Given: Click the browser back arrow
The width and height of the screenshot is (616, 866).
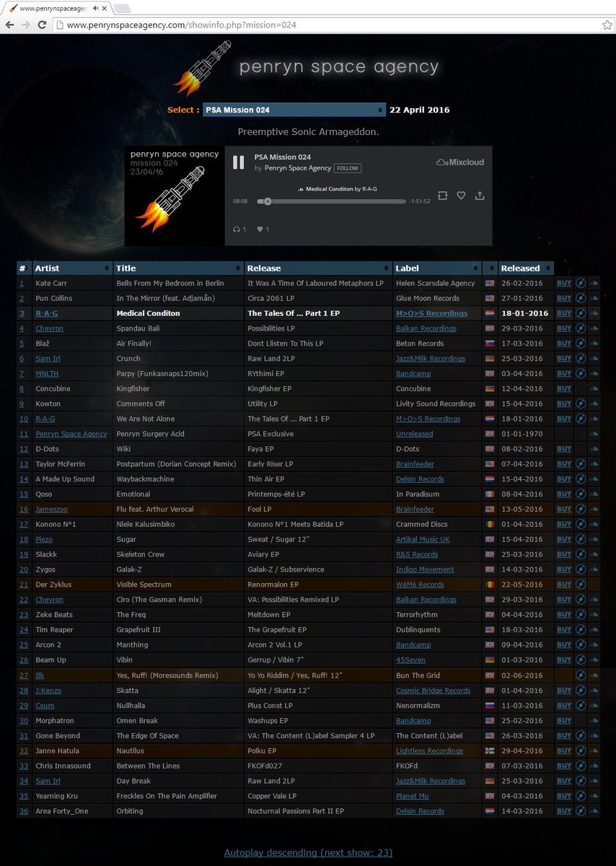Looking at the screenshot, I should click(9, 24).
